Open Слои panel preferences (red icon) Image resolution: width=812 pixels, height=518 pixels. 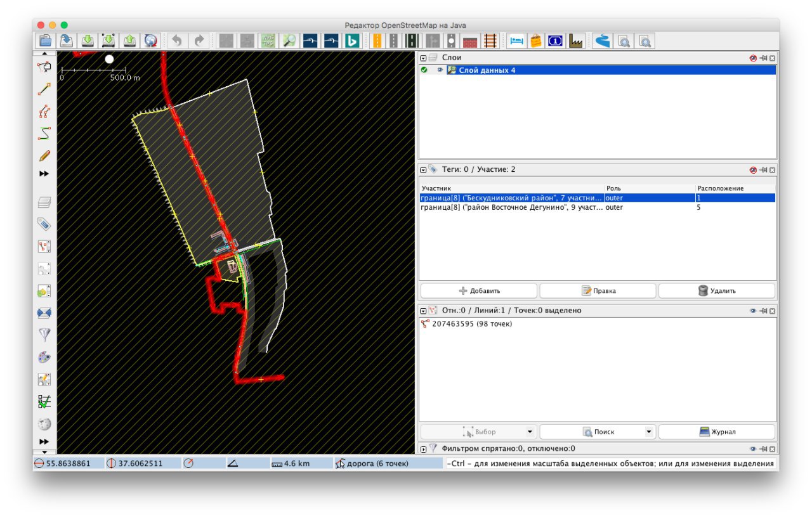(x=753, y=58)
